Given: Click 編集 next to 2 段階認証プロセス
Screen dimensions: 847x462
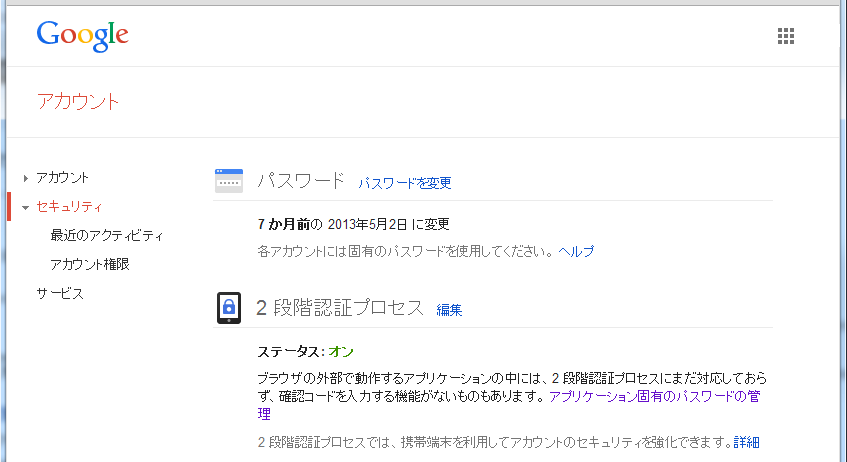Looking at the screenshot, I should click(449, 310).
